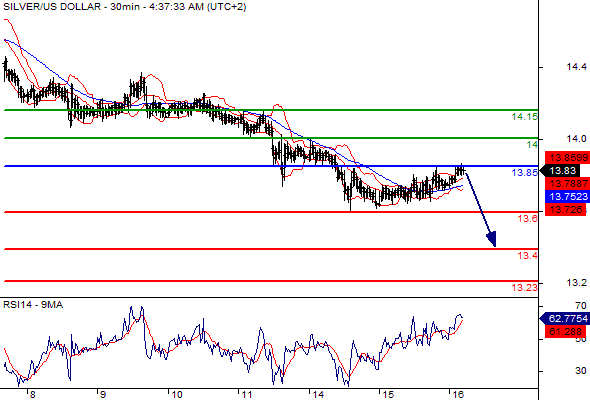Click date 14 on the time axis
The height and width of the screenshot is (400, 590).
coord(318,395)
